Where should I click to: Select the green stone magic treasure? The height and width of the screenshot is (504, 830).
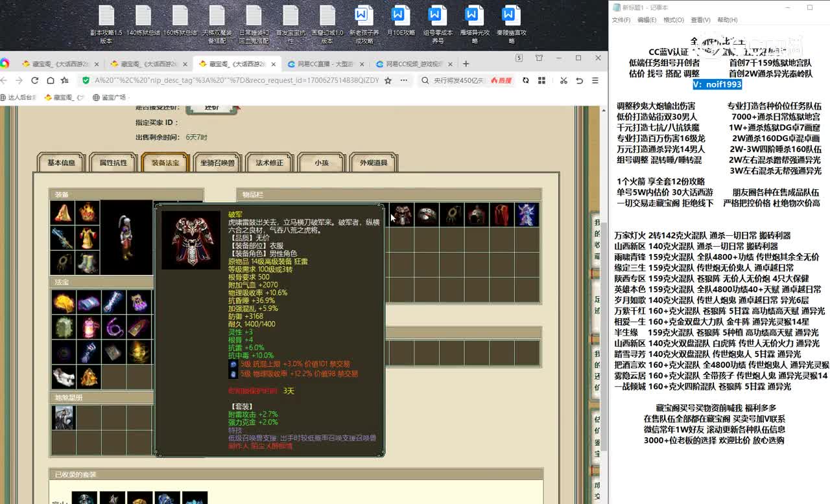click(64, 327)
